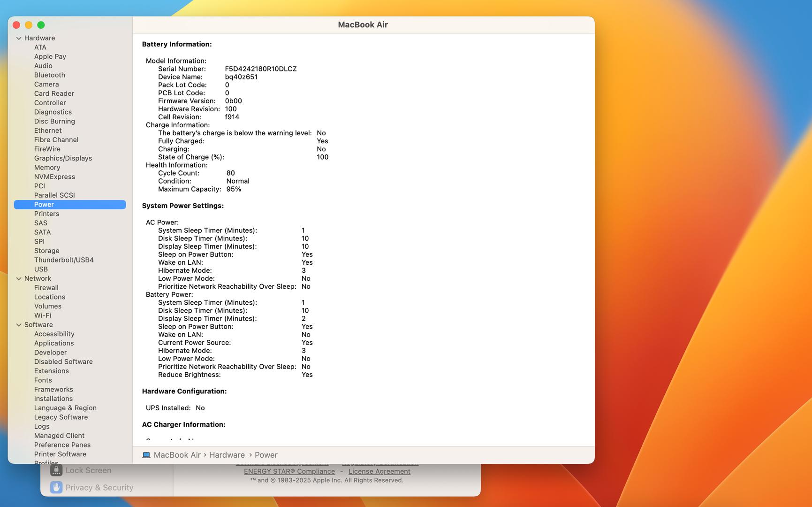Select Parallel SCSI in the sidebar

click(x=54, y=195)
